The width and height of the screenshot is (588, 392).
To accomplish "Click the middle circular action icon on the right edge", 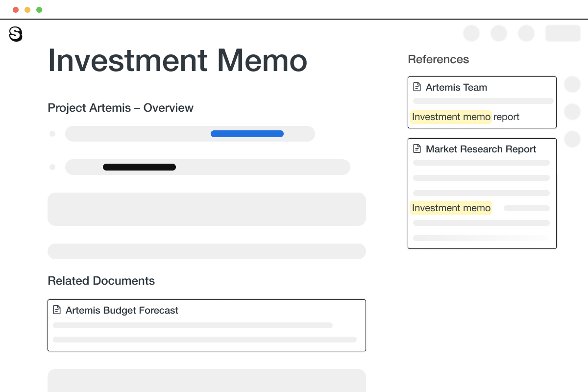I will coord(572,112).
